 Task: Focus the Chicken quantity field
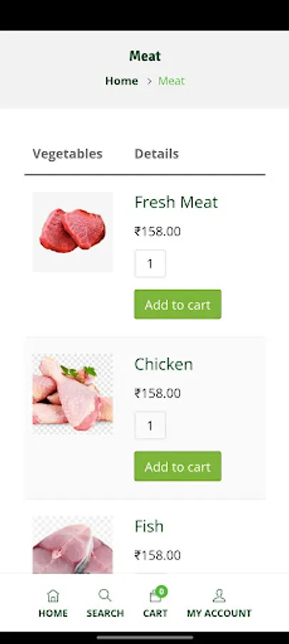tap(150, 426)
